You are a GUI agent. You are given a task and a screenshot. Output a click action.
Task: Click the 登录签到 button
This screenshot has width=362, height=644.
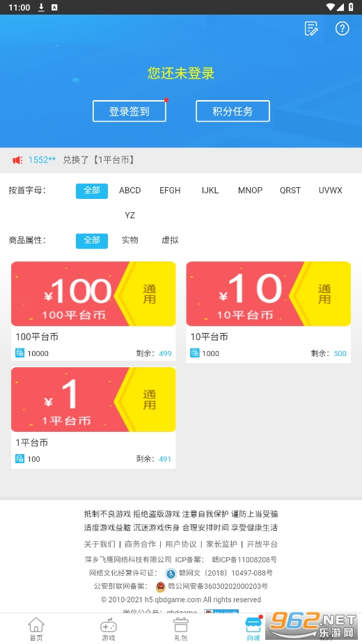(x=129, y=111)
